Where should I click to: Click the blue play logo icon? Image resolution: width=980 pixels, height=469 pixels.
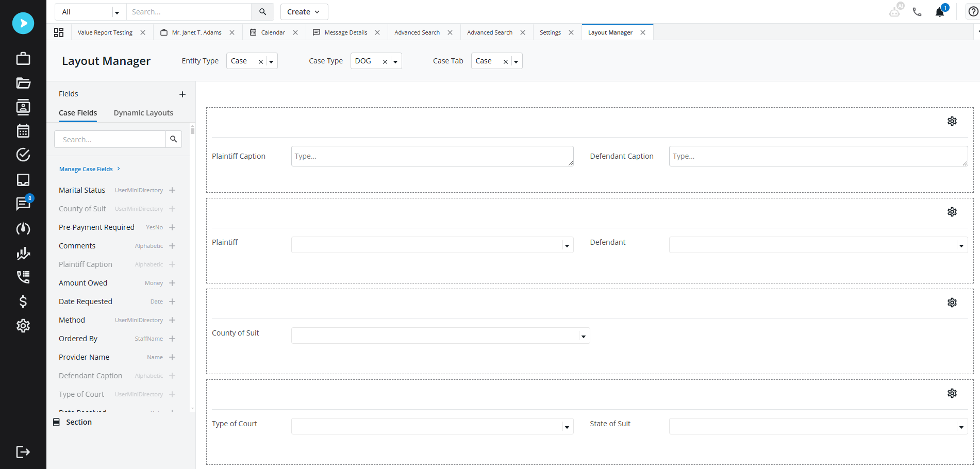23,23
